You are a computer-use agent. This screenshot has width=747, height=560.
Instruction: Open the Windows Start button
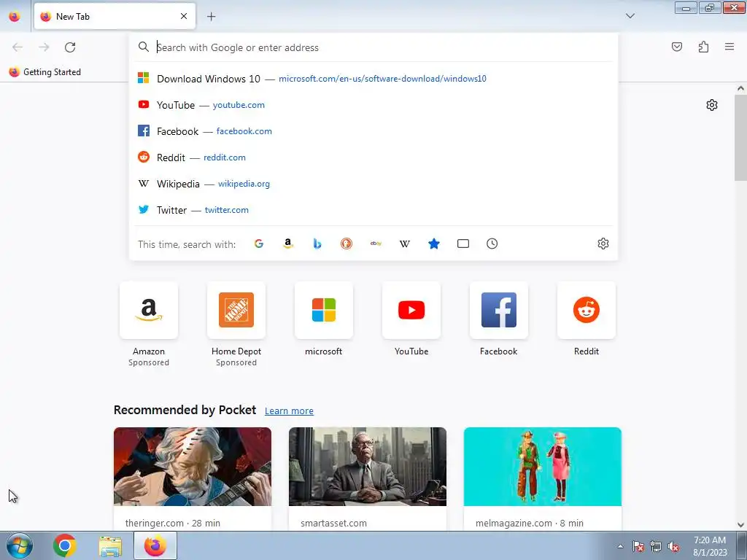(20, 545)
